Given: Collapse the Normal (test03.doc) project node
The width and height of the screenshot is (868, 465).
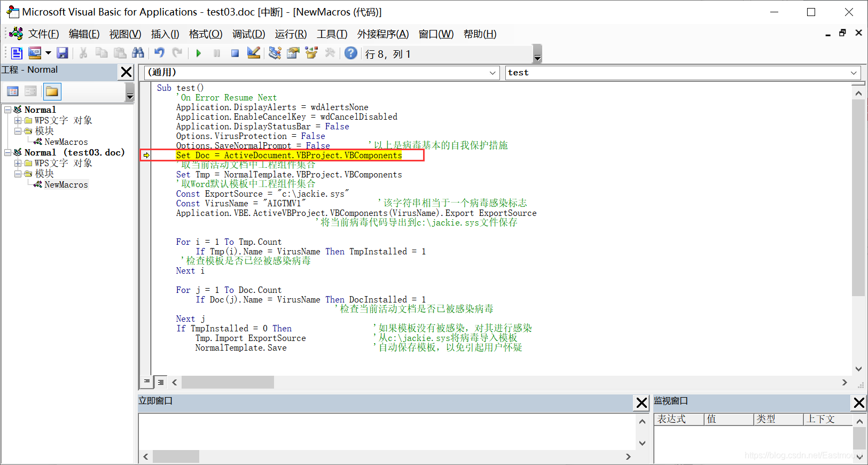Looking at the screenshot, I should pos(8,152).
